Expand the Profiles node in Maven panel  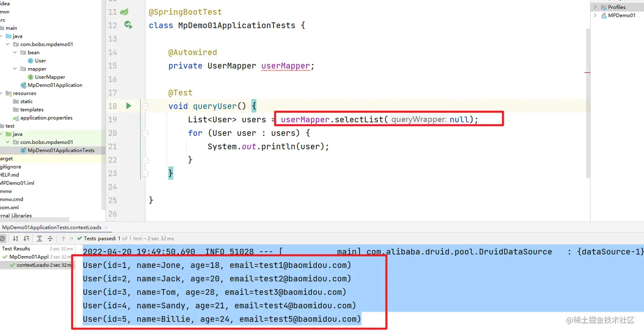click(595, 7)
